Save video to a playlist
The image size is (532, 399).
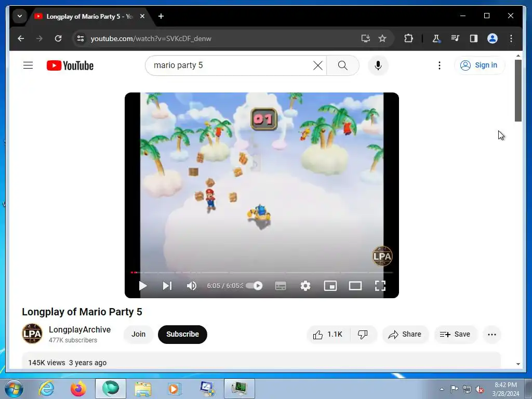click(x=455, y=335)
